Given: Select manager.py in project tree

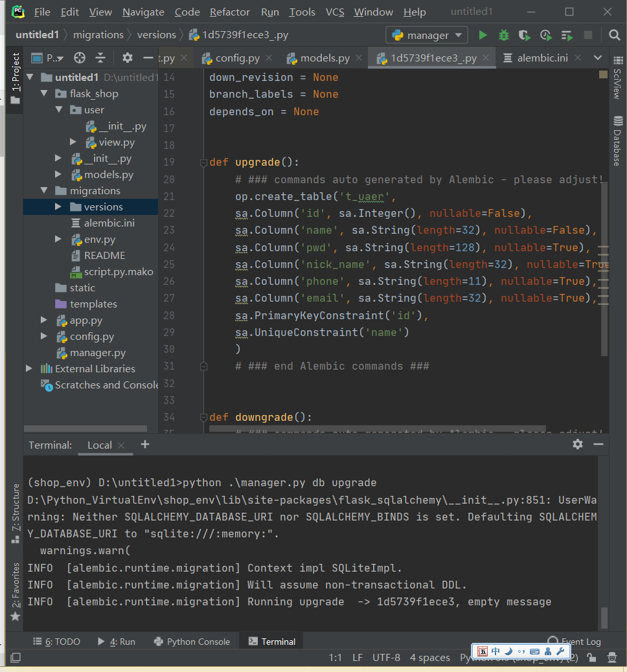Looking at the screenshot, I should [91, 352].
